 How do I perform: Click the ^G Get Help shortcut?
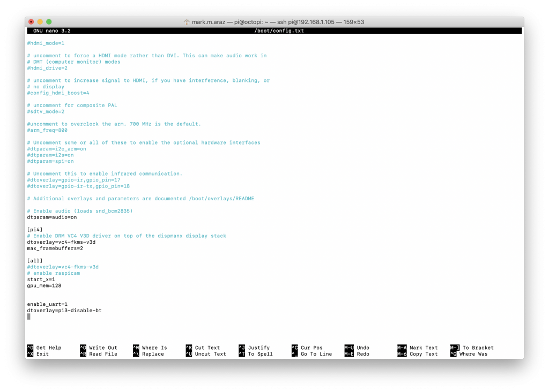[x=44, y=348]
